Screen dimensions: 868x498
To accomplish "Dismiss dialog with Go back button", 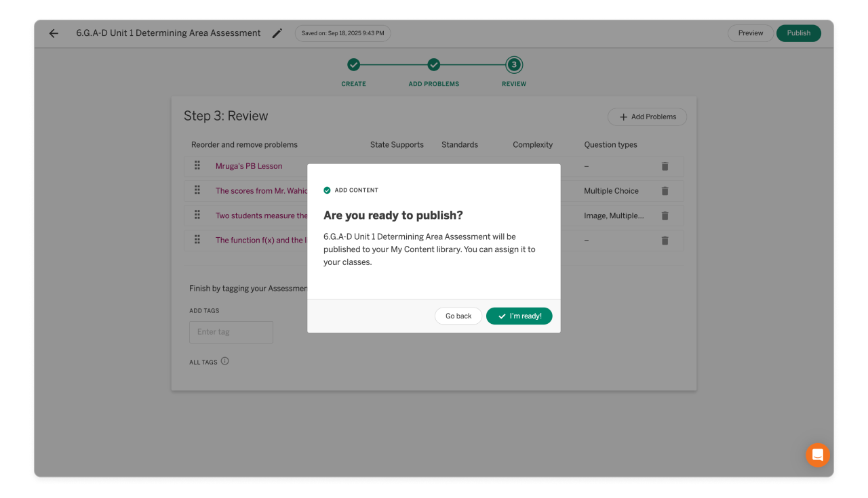I will click(x=458, y=316).
